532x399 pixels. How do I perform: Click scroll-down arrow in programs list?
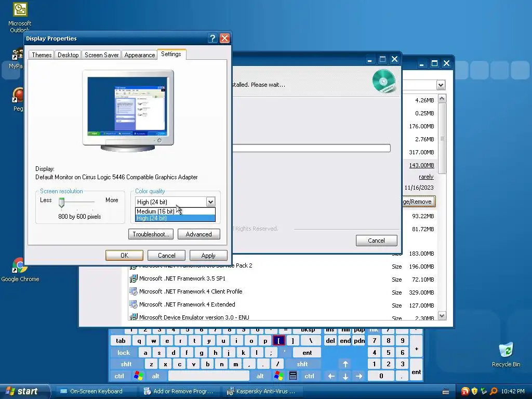click(x=442, y=315)
